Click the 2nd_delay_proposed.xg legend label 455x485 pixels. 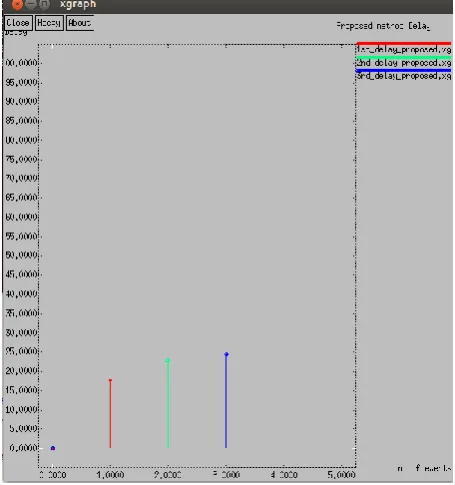click(404, 63)
